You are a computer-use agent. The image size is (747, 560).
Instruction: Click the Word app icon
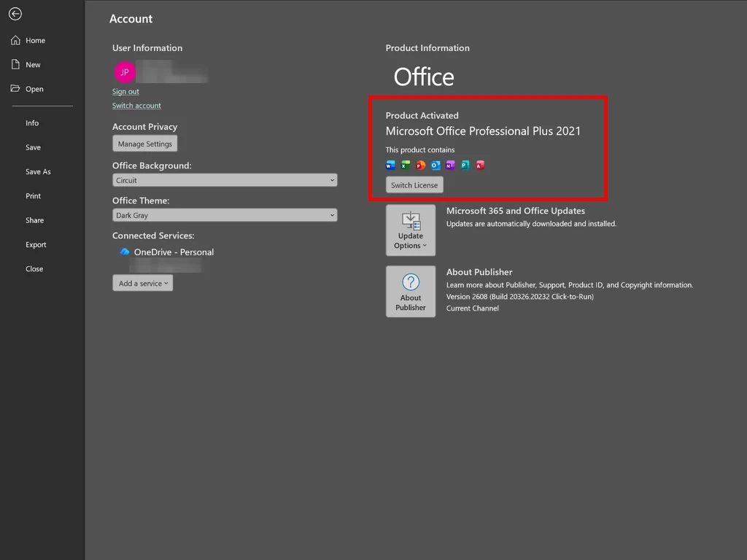[x=390, y=166]
